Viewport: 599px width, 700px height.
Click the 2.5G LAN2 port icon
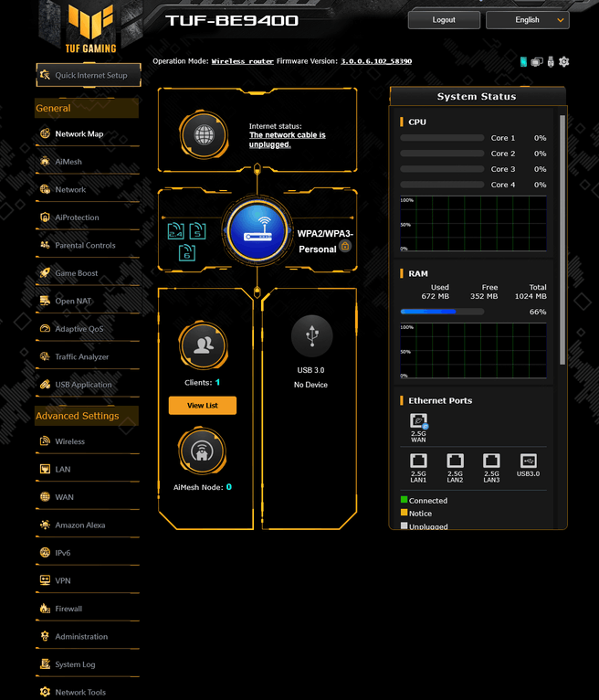point(455,461)
